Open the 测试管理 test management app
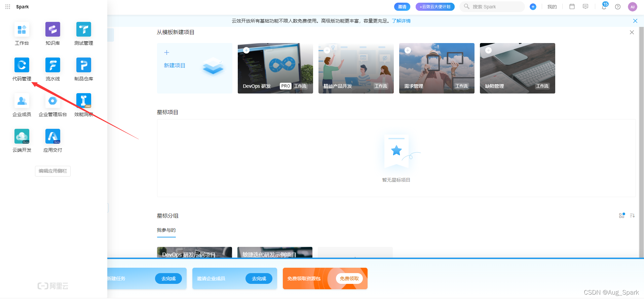 [84, 33]
